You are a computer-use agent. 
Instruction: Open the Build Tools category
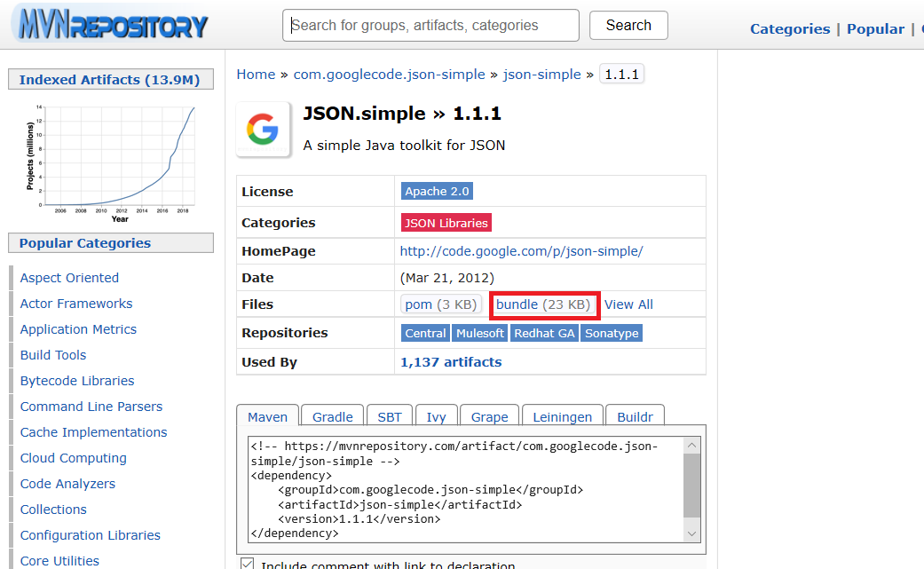[53, 354]
